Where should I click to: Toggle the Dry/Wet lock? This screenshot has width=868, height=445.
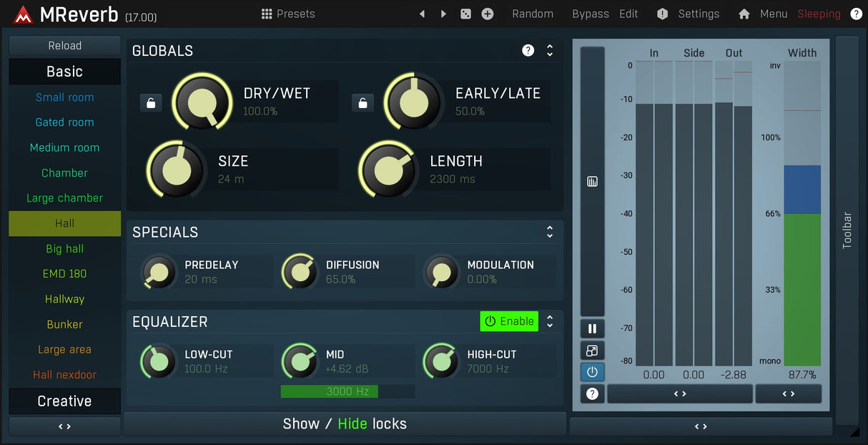(x=151, y=103)
